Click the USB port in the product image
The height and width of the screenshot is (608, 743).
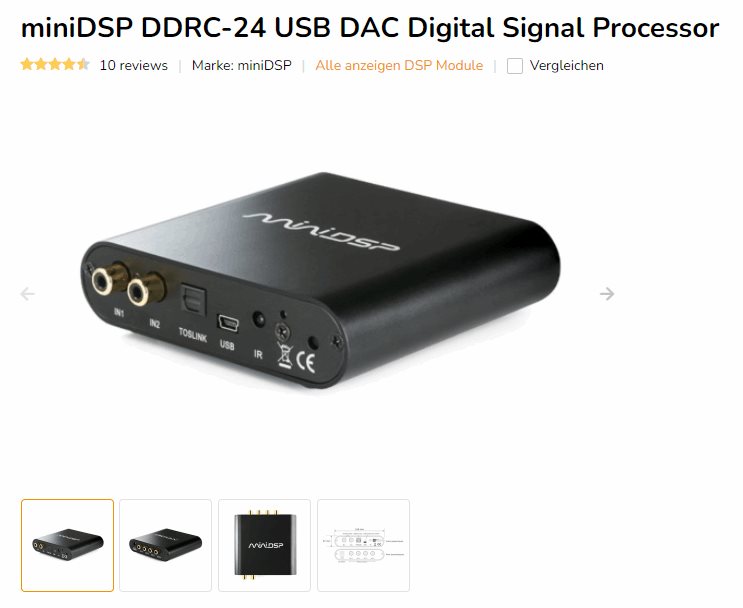228,323
